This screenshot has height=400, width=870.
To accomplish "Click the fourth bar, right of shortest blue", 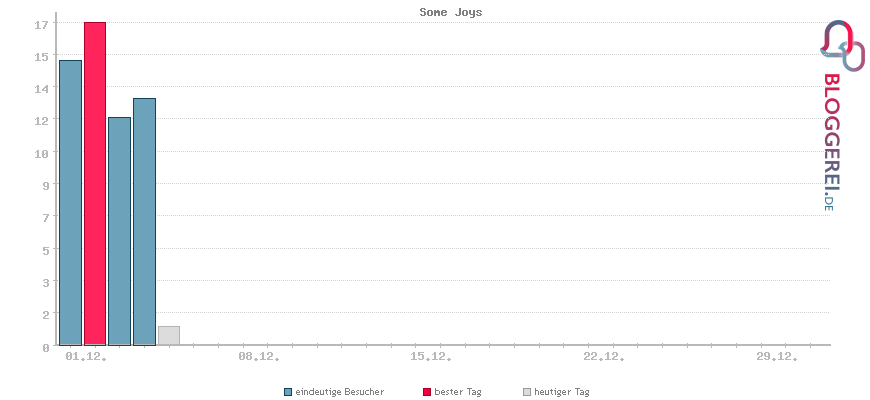I will 144,222.
